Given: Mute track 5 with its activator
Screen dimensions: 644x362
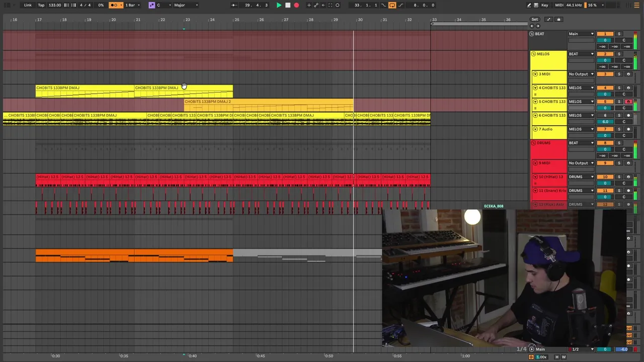Looking at the screenshot, I should point(605,102).
